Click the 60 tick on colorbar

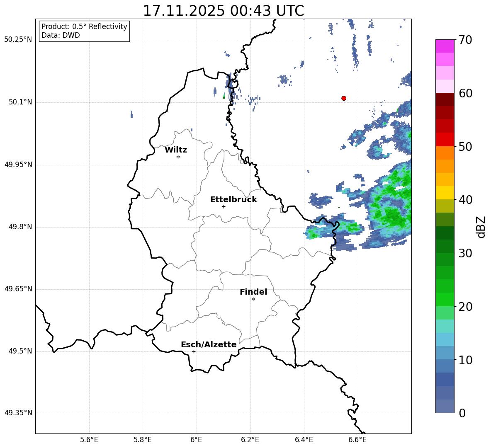(x=465, y=93)
